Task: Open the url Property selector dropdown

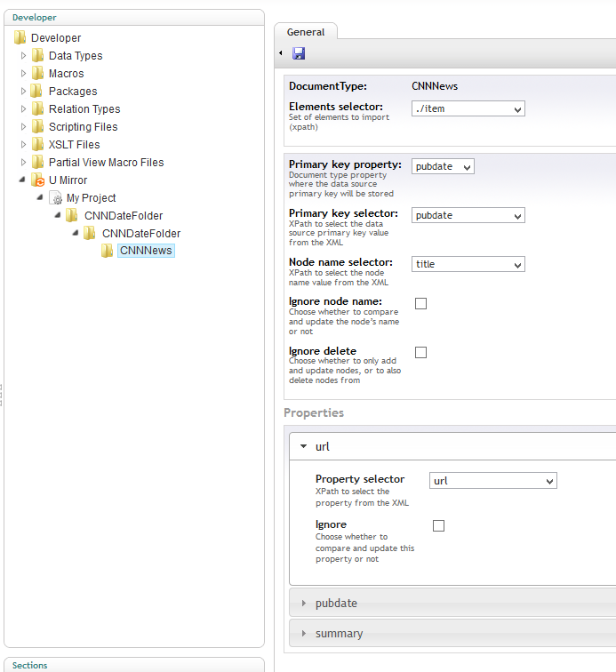Action: coord(493,481)
